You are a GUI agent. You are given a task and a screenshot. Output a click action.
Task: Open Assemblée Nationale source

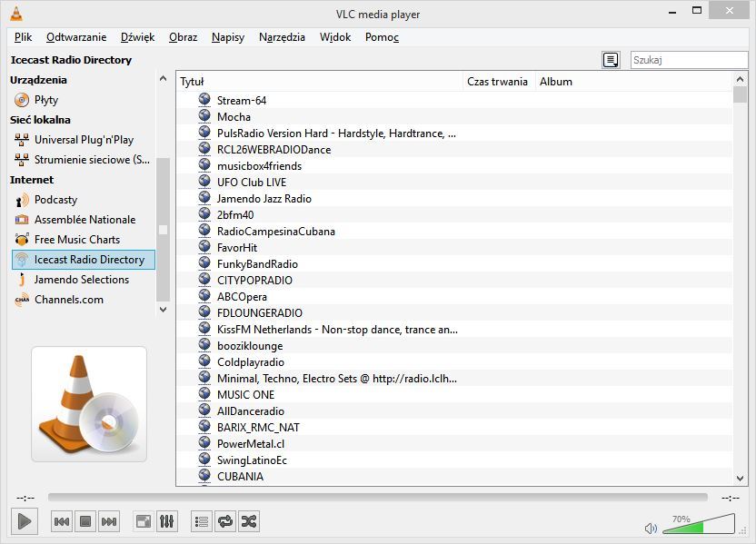83,220
